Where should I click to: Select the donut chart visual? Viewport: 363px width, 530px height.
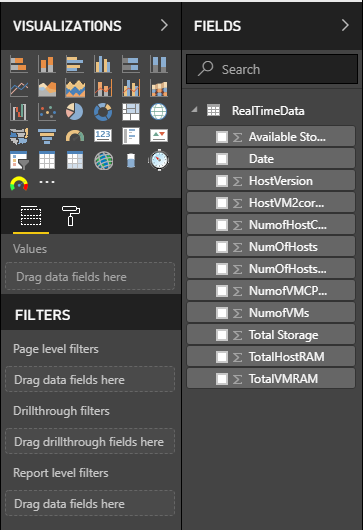click(103, 112)
